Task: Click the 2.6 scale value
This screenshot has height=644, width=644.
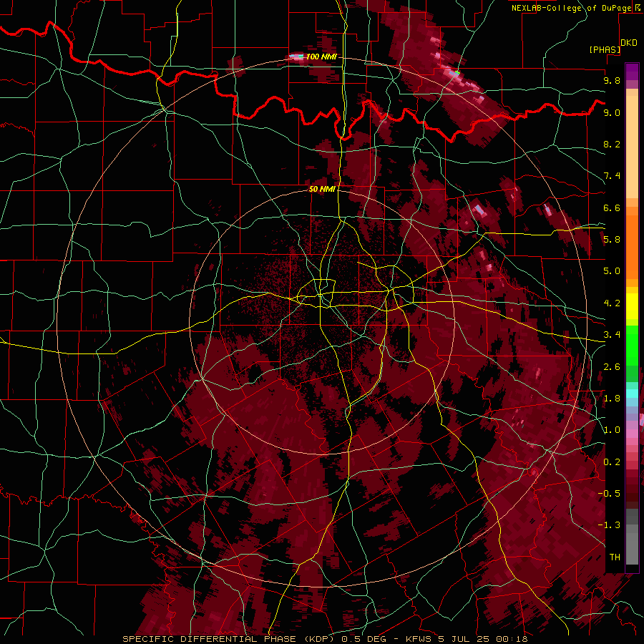Action: [x=612, y=367]
